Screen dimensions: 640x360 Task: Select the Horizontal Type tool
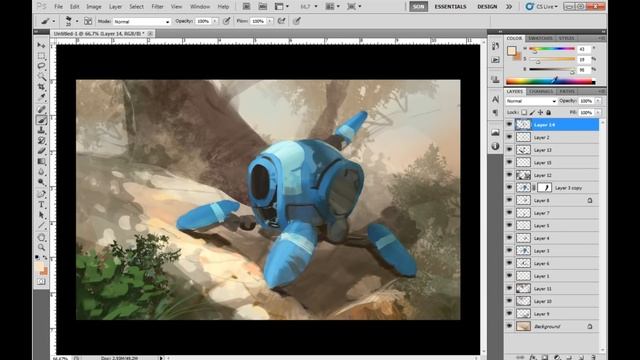[41, 204]
